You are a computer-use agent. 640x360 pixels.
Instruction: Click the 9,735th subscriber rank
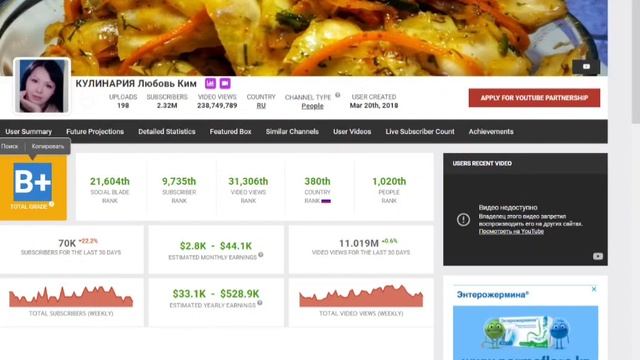point(179,181)
